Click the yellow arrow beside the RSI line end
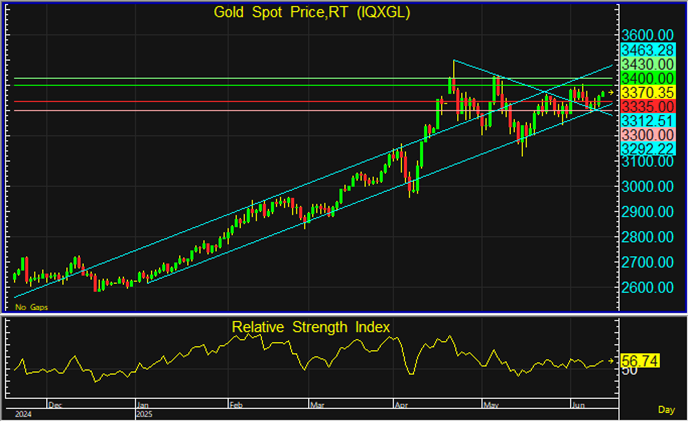 coord(610,361)
